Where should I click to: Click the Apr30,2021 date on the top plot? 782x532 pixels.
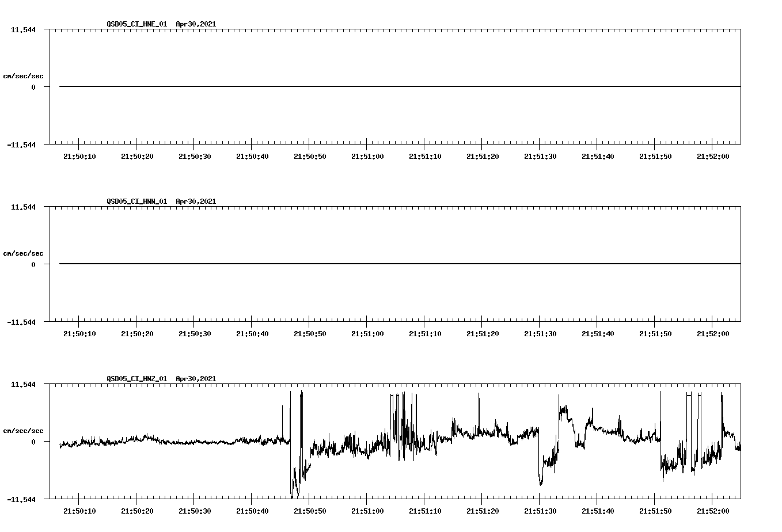pyautogui.click(x=195, y=24)
